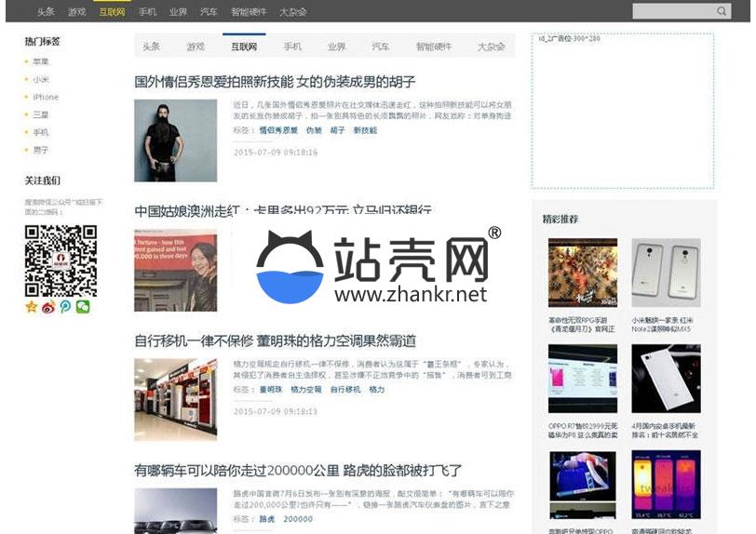756x534 pixels.
Task: Click the 胡子 article tag
Action: 337,130
